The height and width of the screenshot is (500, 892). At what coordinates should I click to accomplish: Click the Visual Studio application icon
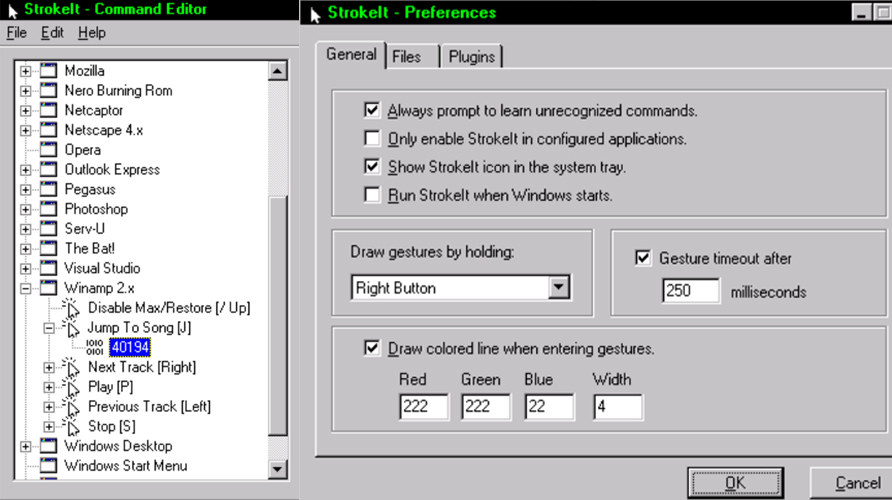pyautogui.click(x=49, y=268)
